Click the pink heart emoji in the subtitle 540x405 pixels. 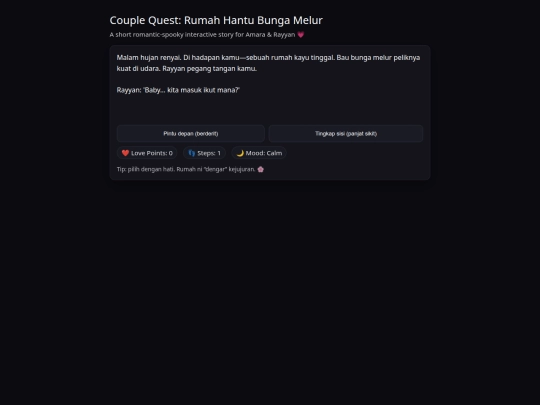tap(301, 34)
